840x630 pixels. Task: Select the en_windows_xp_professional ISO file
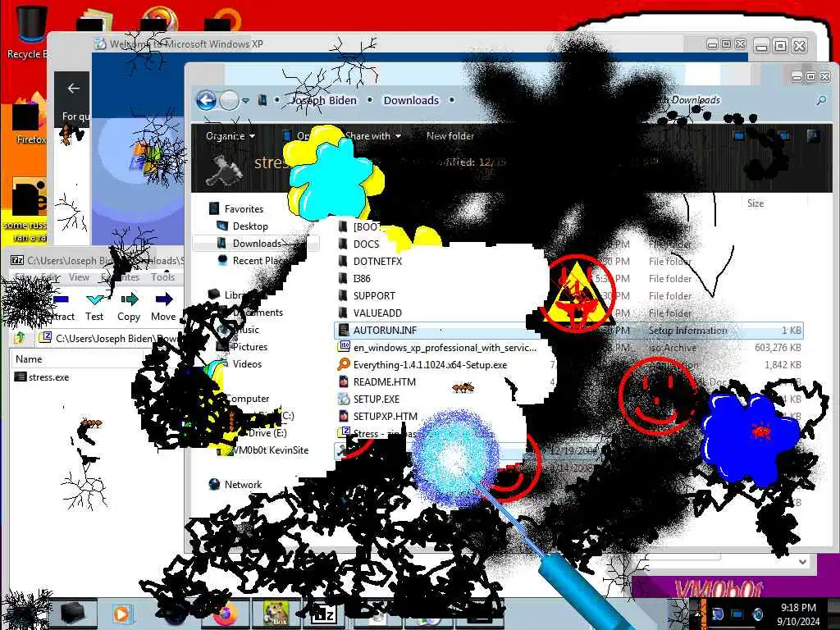click(x=445, y=348)
